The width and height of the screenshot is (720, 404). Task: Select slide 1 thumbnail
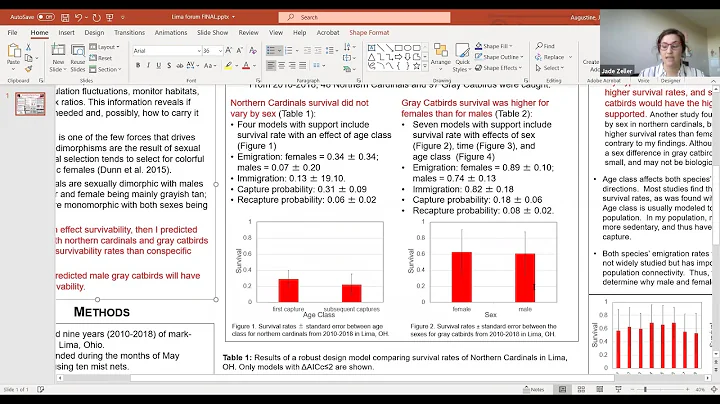(30, 104)
